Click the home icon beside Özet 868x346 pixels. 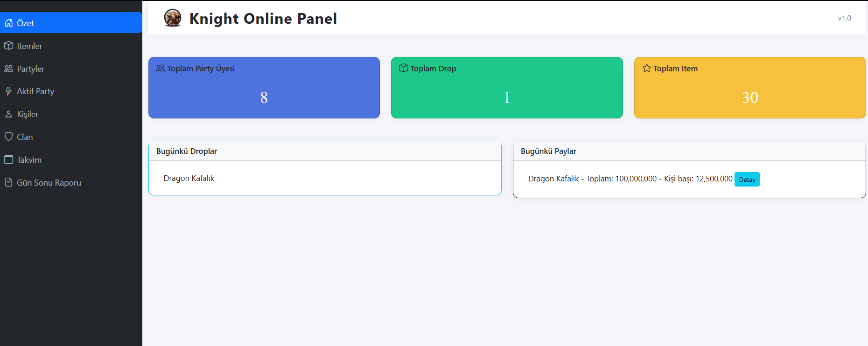pyautogui.click(x=8, y=23)
